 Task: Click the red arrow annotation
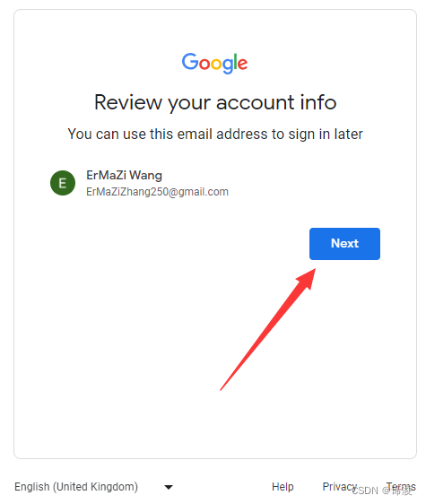coord(268,329)
